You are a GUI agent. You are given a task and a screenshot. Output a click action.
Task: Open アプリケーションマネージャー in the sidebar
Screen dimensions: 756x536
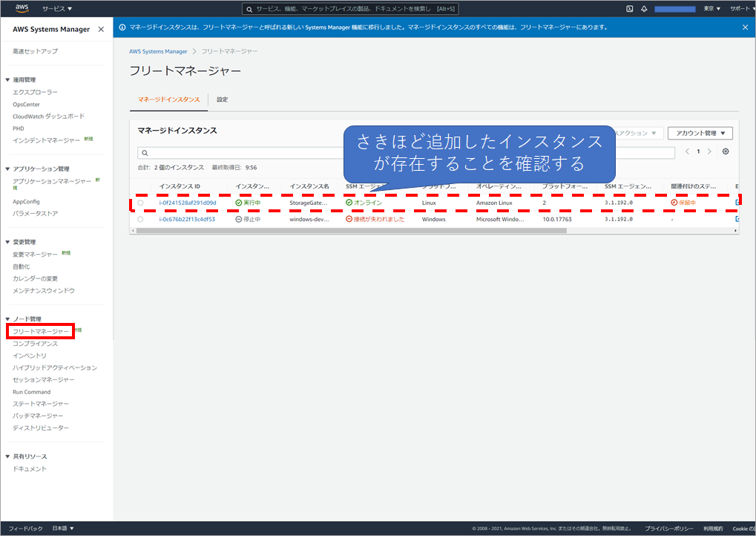tap(52, 181)
